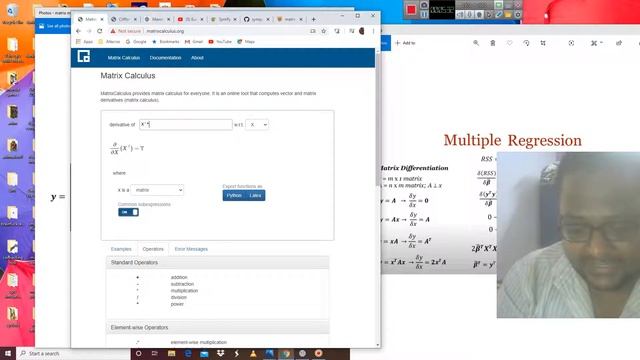Open Chrome's three-dot menu
This screenshot has height=360, width=640.
click(373, 31)
